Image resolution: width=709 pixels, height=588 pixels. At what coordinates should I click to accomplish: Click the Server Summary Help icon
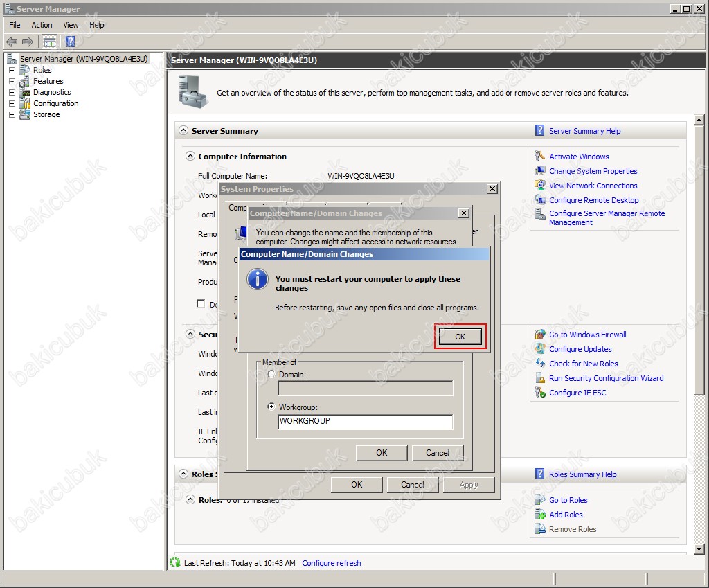point(540,131)
